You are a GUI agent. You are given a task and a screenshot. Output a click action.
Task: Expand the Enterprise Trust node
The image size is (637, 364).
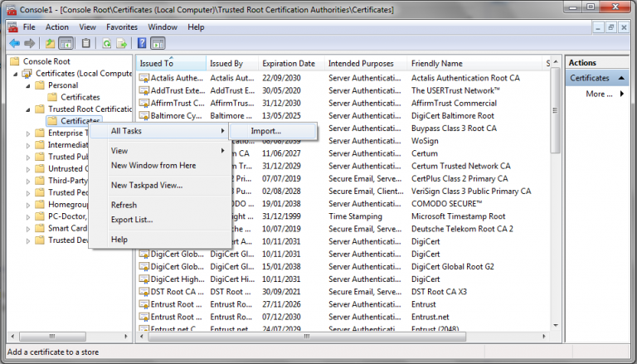click(x=27, y=133)
